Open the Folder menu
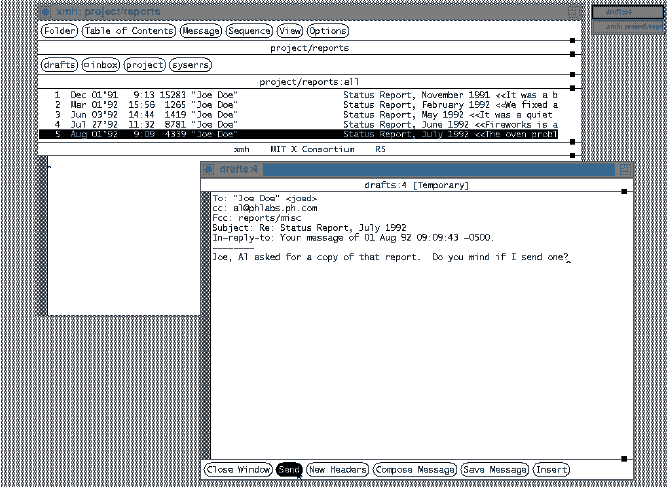Image resolution: width=668 pixels, height=487 pixels. coord(59,32)
